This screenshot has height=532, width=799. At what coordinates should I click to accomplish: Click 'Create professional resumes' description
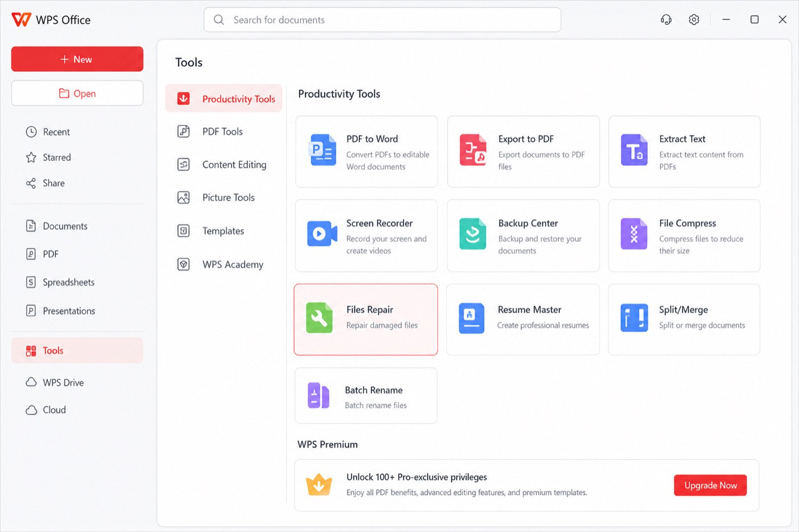(543, 325)
